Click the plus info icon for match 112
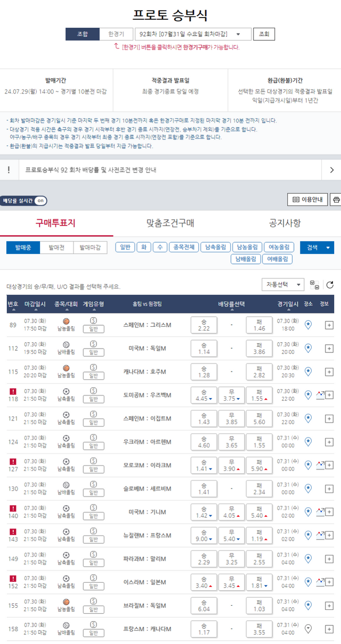The width and height of the screenshot is (341, 644). (329, 348)
